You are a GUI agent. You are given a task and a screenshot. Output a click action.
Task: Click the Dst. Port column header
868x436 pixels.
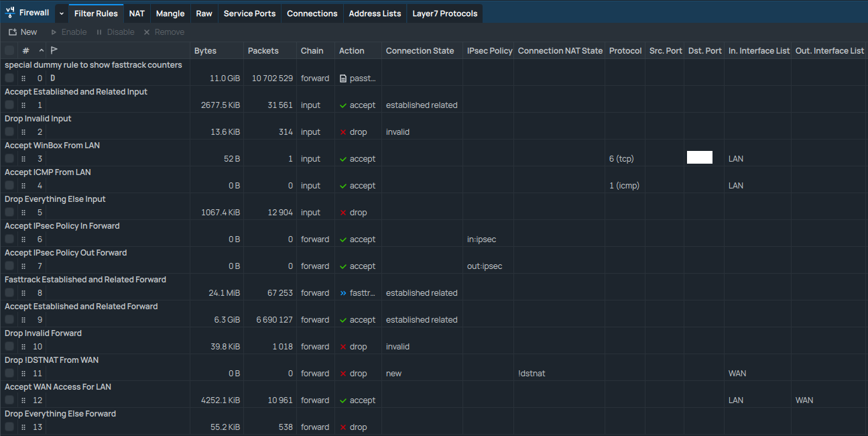(705, 50)
